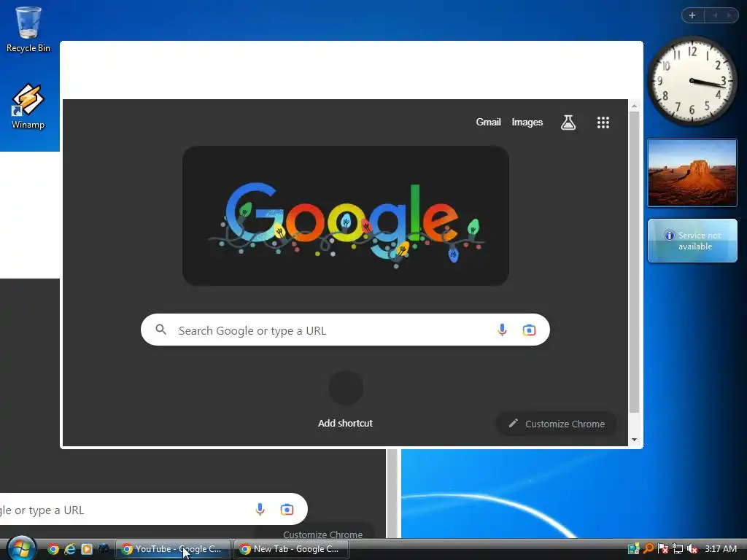This screenshot has height=560, width=747.
Task: Switch to YouTube Chrome taskbar button
Action: (173, 549)
